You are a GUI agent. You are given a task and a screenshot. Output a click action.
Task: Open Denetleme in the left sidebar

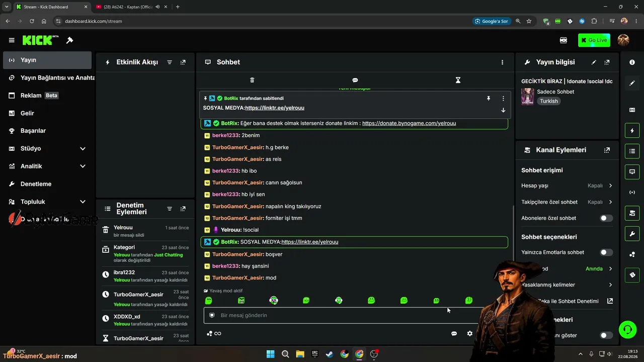click(x=47, y=184)
